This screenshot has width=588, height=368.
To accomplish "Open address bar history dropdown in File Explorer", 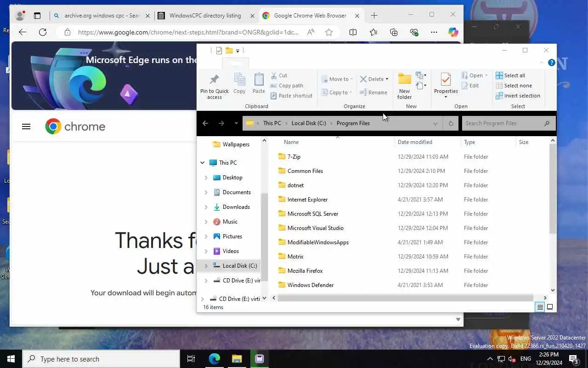I will 435,123.
